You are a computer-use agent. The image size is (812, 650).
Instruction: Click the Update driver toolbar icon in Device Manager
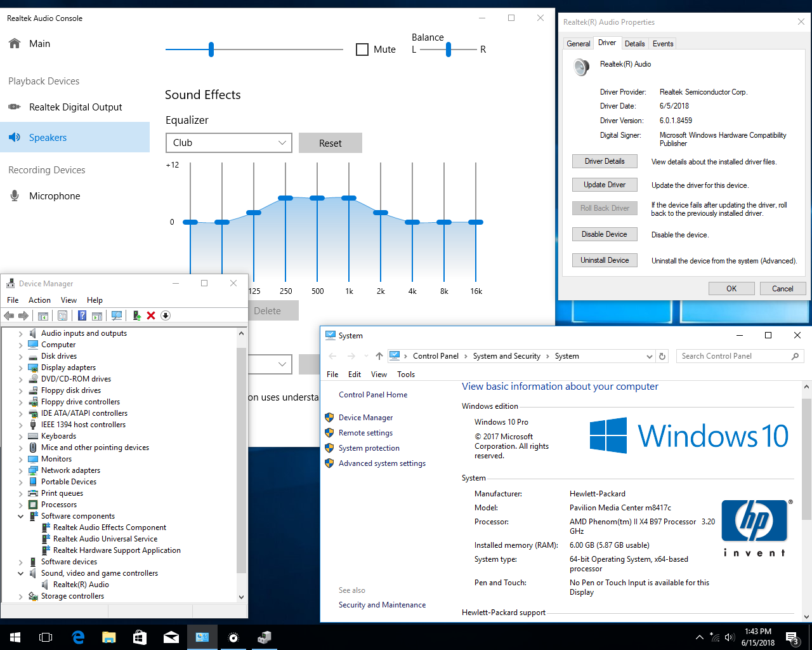tap(136, 315)
